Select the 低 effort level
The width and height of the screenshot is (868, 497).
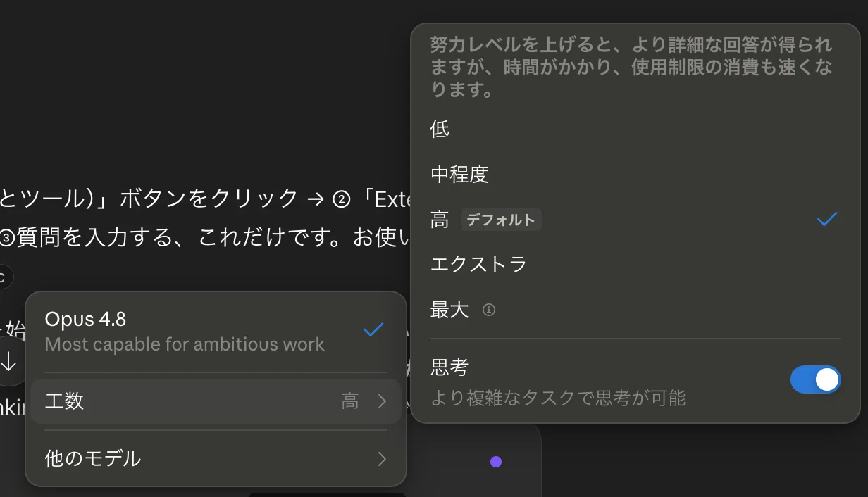coord(635,129)
